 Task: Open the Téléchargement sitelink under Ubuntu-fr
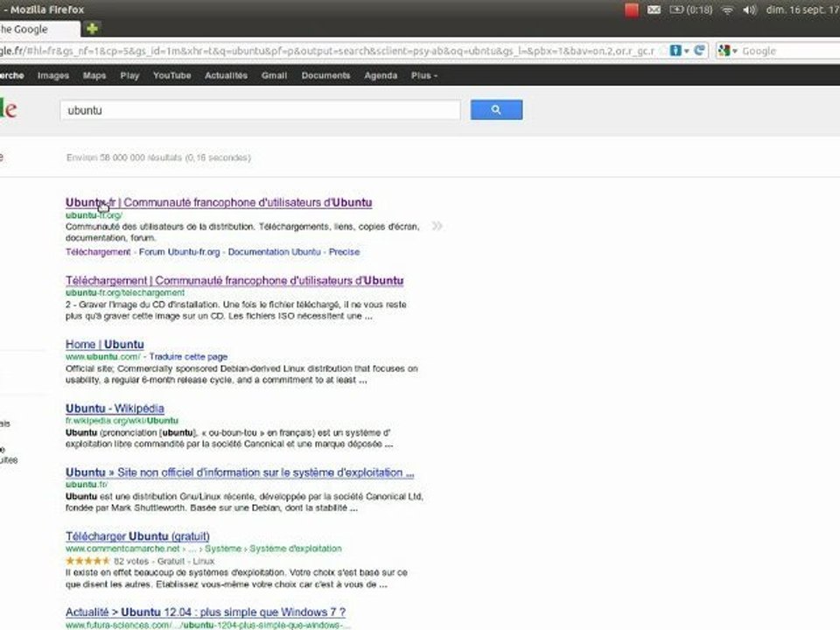(98, 252)
